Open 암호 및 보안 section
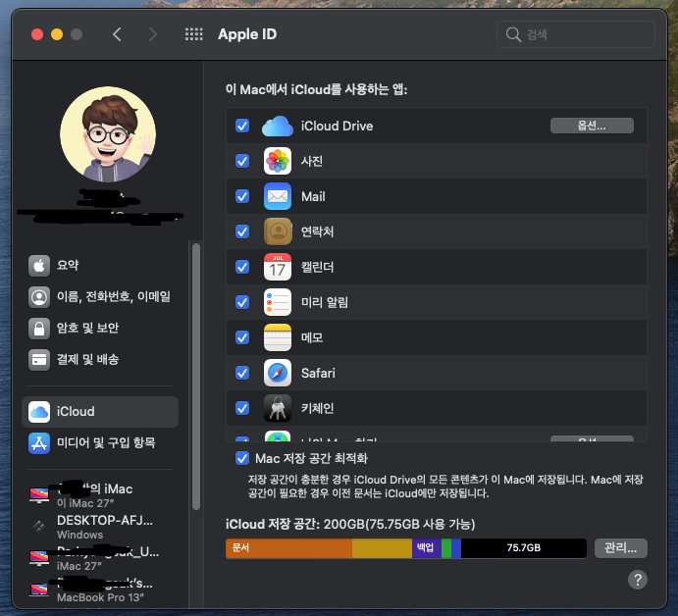This screenshot has height=616, width=678. click(100, 328)
